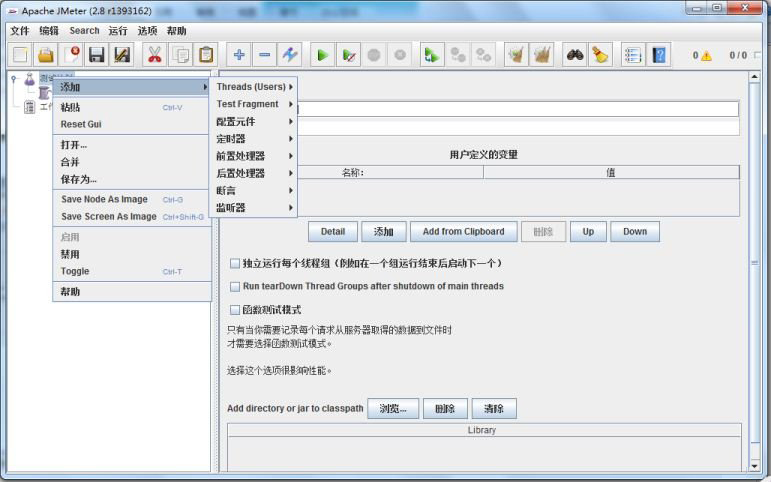The height and width of the screenshot is (482, 771).
Task: Click the Help question mark toolbar icon
Action: [659, 55]
